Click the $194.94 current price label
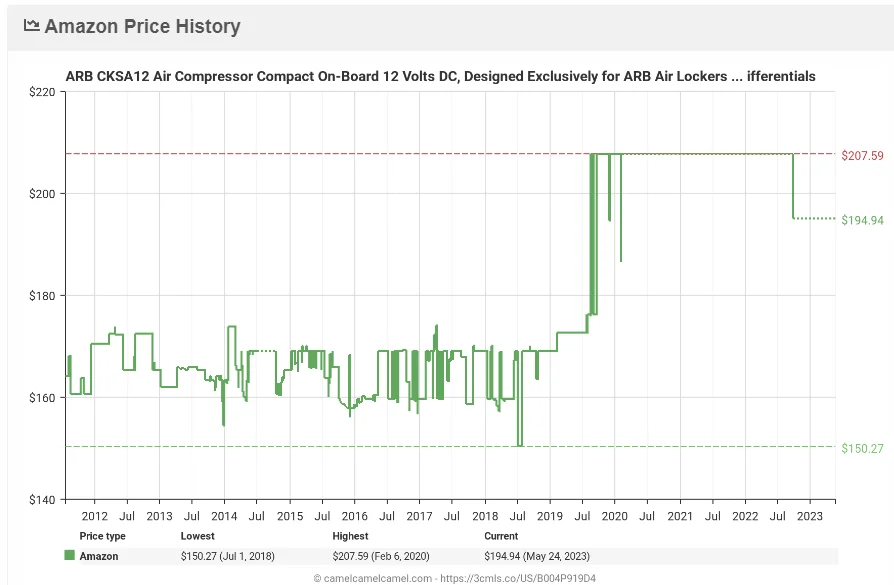The height and width of the screenshot is (585, 894). pos(862,220)
